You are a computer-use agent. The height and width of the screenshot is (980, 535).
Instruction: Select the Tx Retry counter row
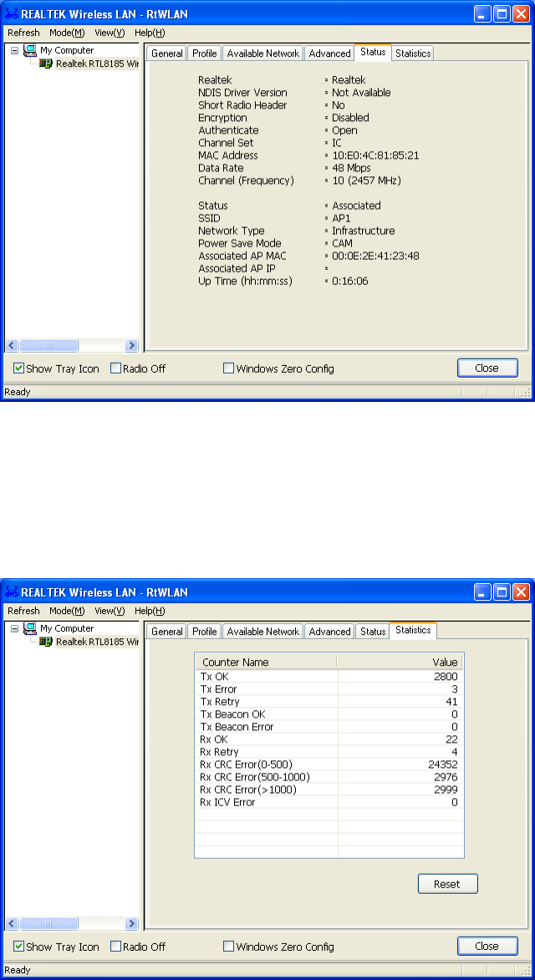coord(329,702)
